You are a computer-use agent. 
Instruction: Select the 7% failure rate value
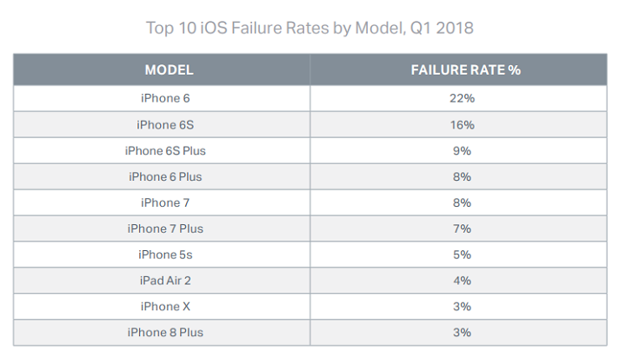click(x=462, y=228)
